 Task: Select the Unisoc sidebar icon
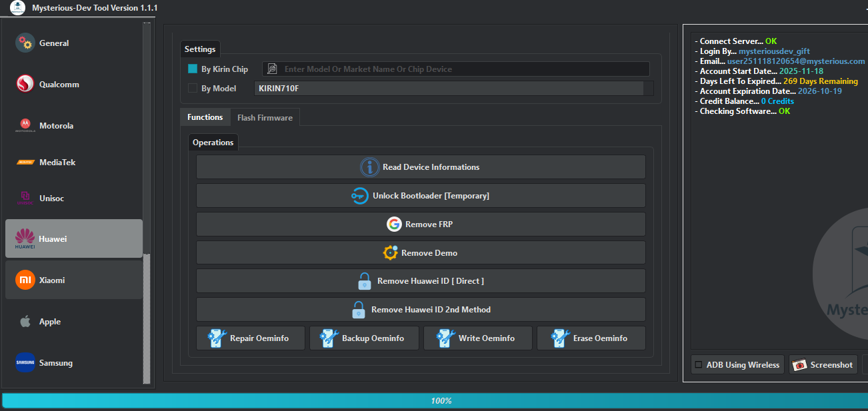(25, 198)
